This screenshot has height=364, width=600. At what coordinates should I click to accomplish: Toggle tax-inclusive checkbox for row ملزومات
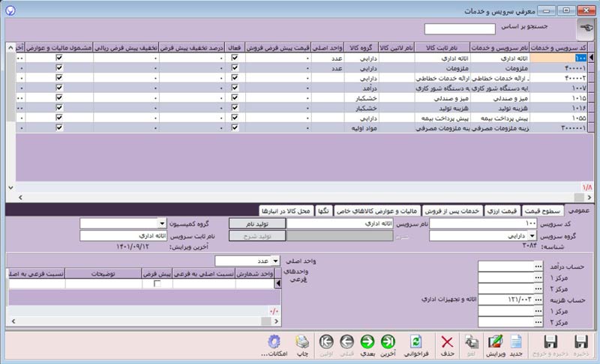coord(59,67)
